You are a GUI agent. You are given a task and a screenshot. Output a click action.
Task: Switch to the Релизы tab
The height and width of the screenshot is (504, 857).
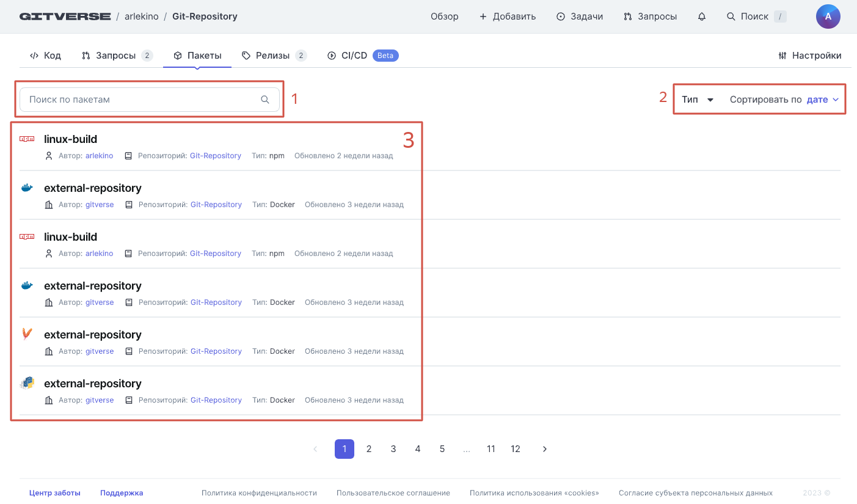point(274,56)
